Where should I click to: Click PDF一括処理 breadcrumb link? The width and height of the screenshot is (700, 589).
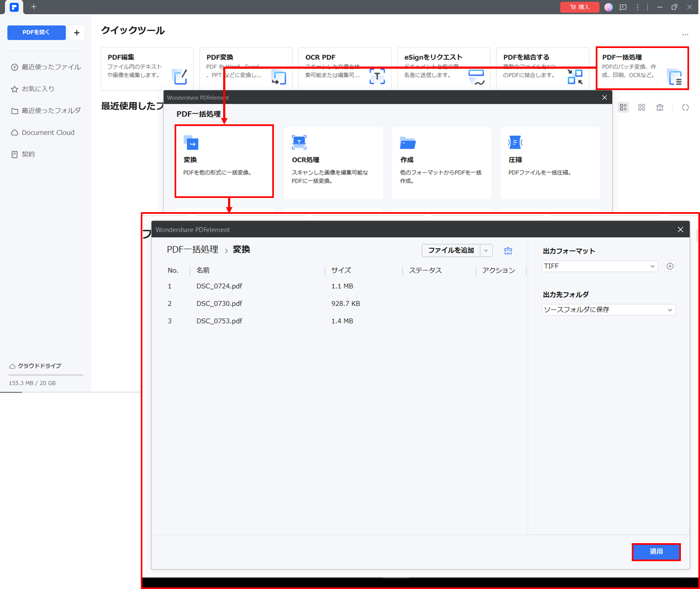[x=193, y=249]
